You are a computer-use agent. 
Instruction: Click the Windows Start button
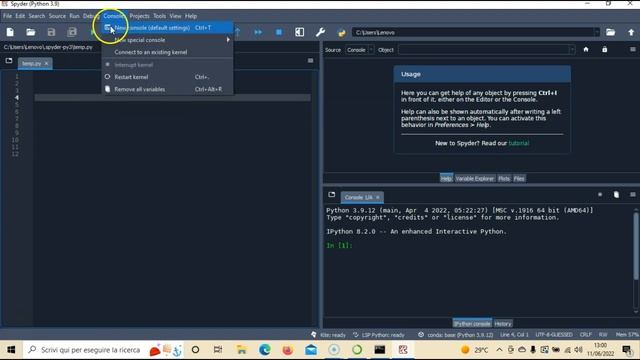11,350
